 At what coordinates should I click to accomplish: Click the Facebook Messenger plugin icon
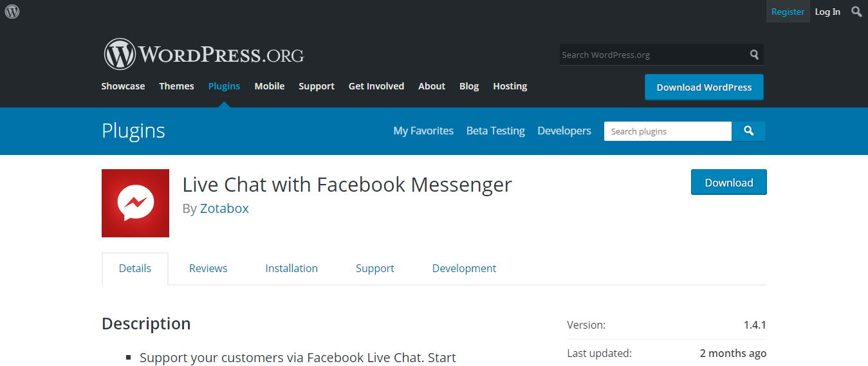coord(135,203)
